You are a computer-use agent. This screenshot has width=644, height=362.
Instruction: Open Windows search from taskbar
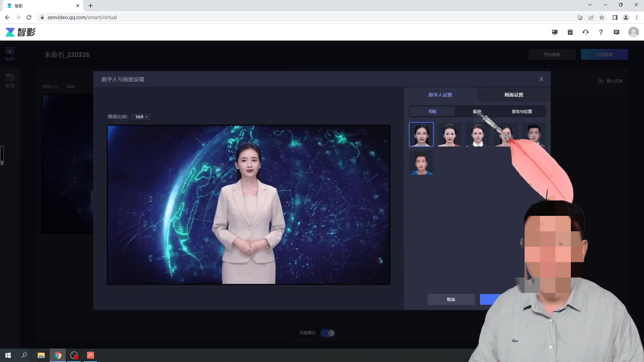(x=24, y=355)
